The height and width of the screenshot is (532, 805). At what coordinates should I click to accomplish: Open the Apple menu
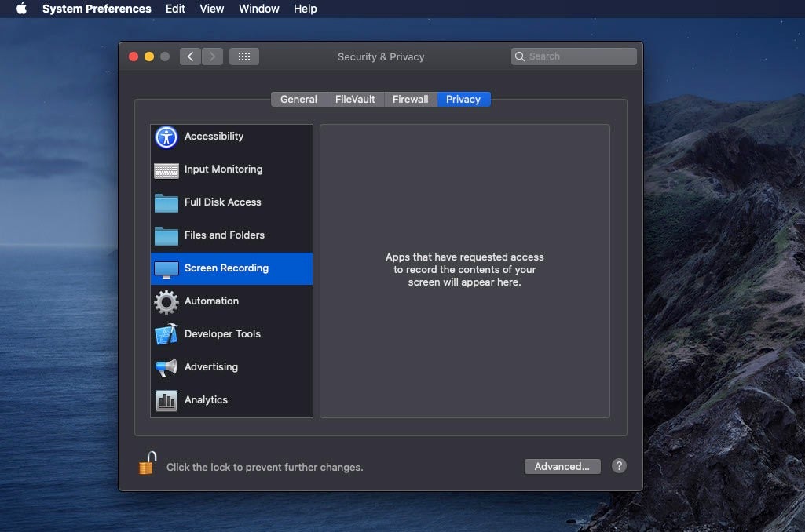point(21,9)
